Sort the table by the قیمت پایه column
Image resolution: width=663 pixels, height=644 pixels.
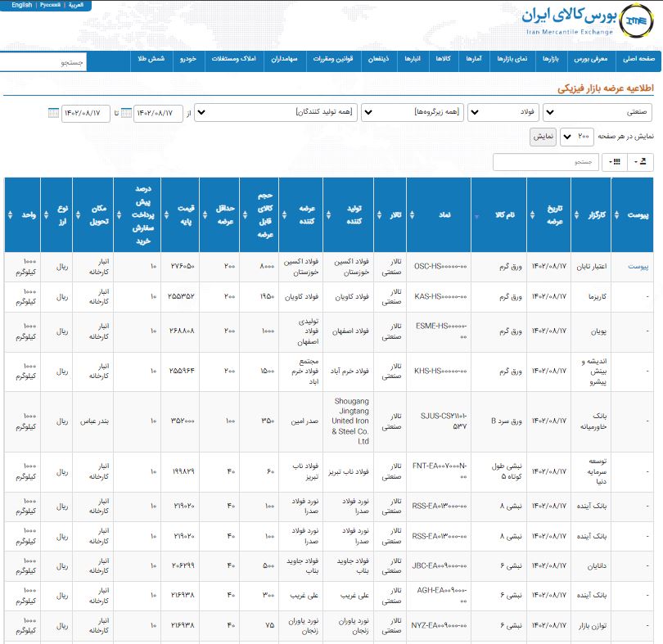[x=180, y=215]
